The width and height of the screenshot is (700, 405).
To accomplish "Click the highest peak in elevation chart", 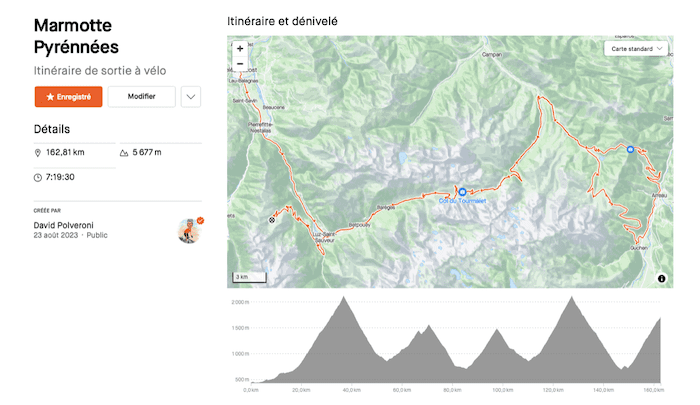I will [343, 298].
